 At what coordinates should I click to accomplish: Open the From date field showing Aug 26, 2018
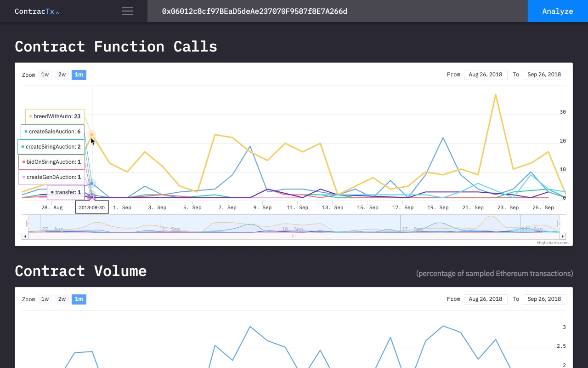486,75
